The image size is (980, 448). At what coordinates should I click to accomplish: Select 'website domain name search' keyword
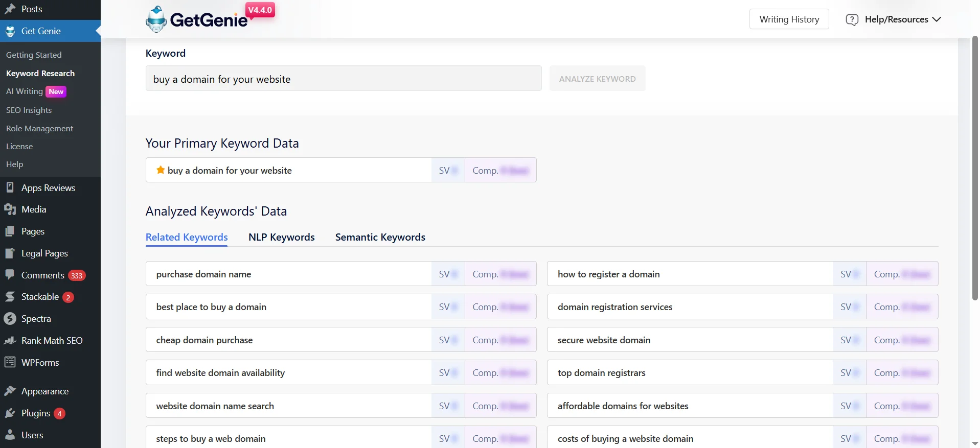pyautogui.click(x=341, y=406)
